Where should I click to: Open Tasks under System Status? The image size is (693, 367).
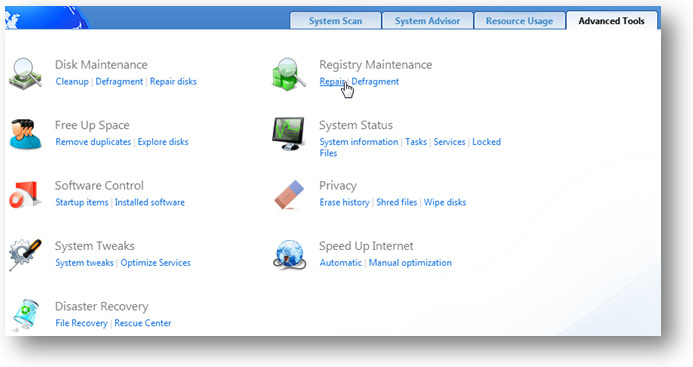416,142
